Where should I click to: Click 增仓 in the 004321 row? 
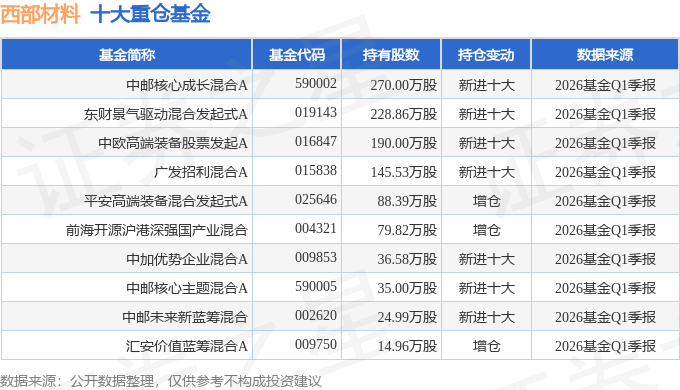pyautogui.click(x=487, y=230)
